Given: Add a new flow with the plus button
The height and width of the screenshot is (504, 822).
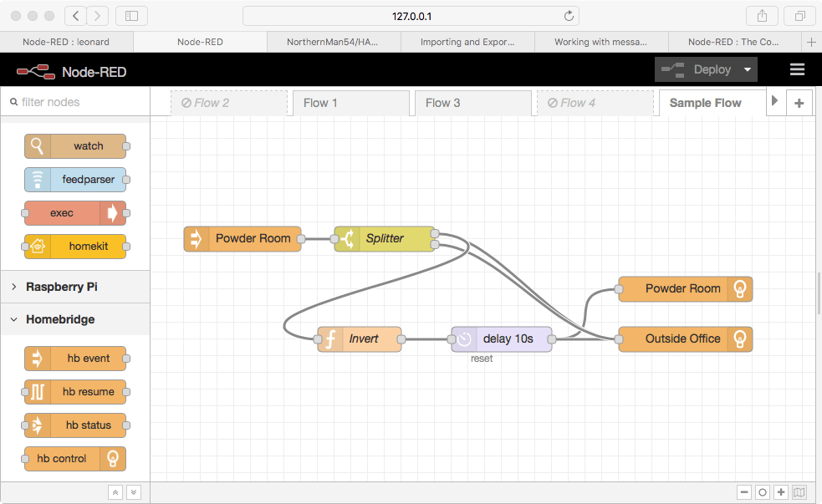Looking at the screenshot, I should coord(799,102).
